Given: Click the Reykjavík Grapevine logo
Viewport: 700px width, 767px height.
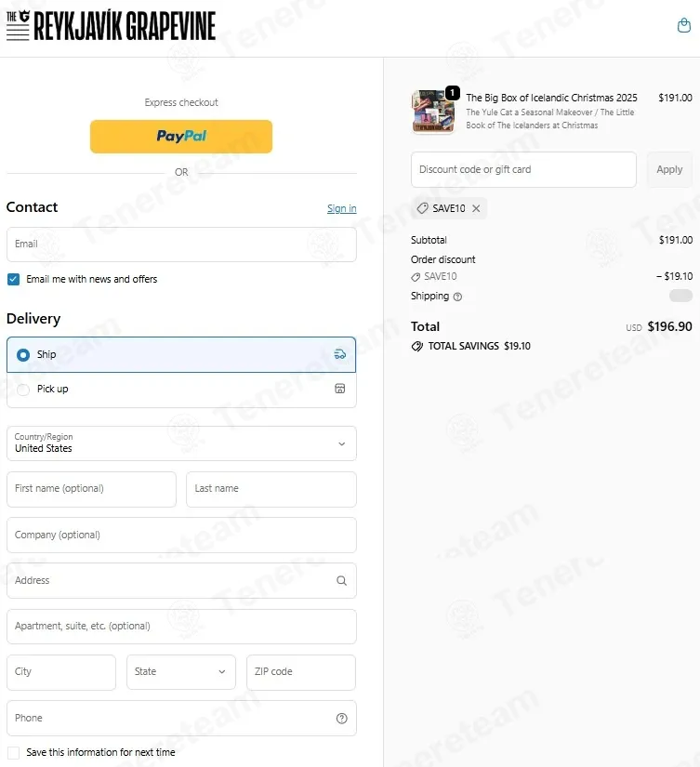Looking at the screenshot, I should pos(111,25).
